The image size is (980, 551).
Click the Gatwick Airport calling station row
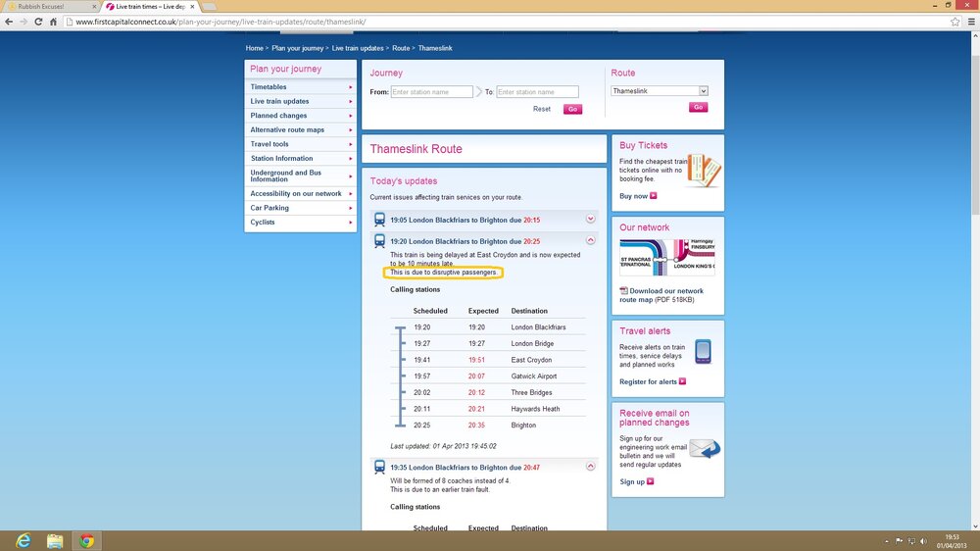(x=489, y=376)
